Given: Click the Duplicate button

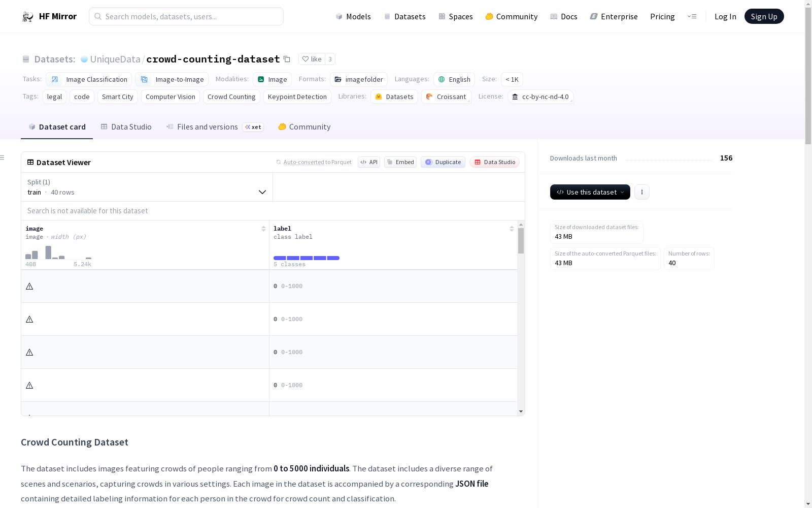Looking at the screenshot, I should pos(443,162).
